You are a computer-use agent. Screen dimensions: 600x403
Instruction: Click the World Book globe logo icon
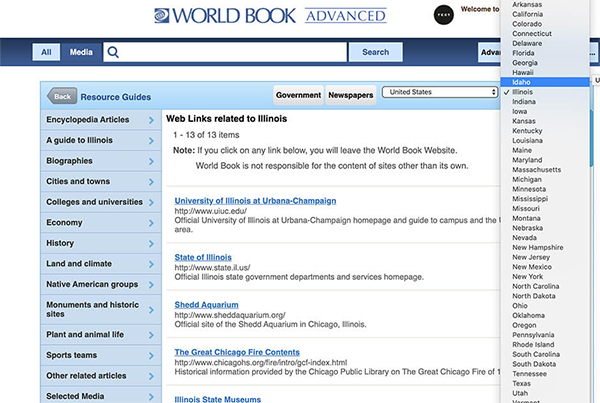[x=161, y=16]
